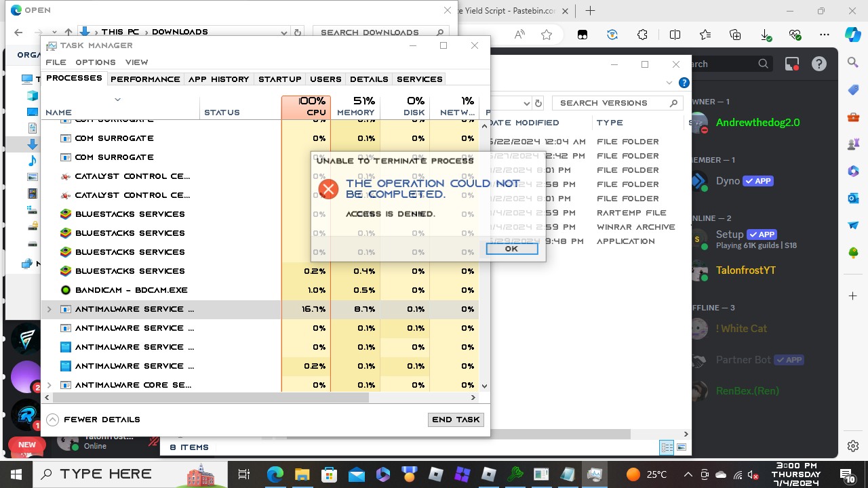
Task: Click refresh icon in Open dialog
Action: pyautogui.click(x=298, y=32)
